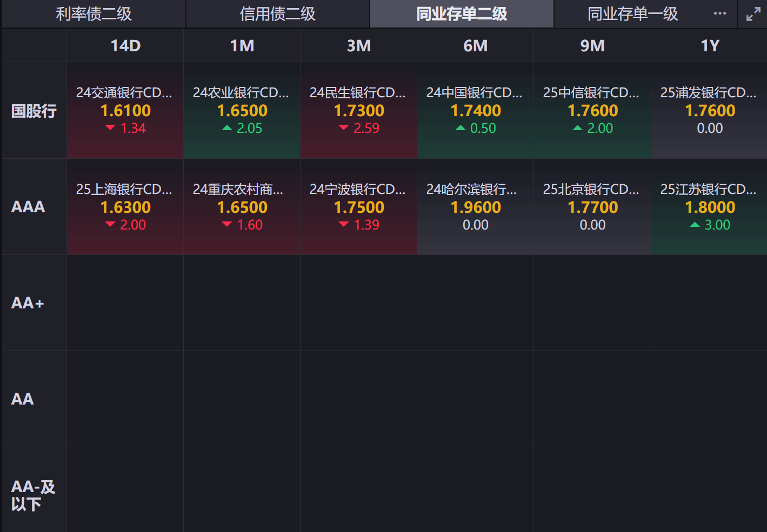
Task: Click the 14D column header
Action: tap(125, 46)
